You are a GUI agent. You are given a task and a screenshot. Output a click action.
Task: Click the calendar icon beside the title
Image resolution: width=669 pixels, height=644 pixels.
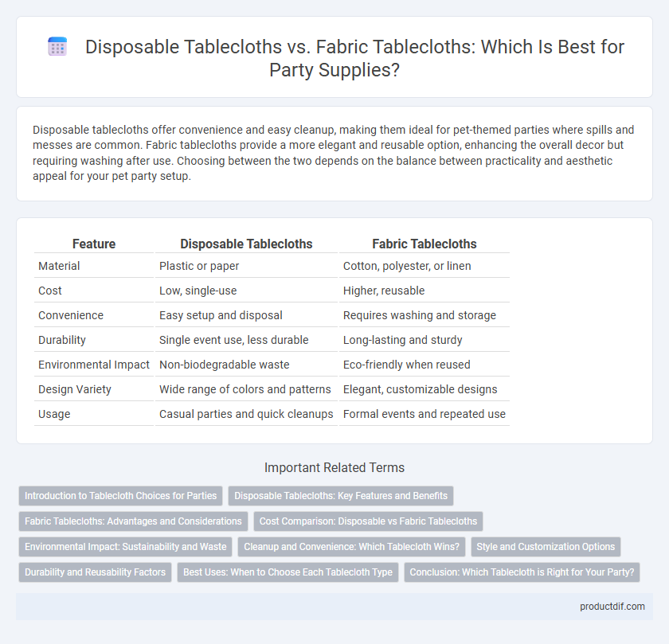tap(57, 46)
